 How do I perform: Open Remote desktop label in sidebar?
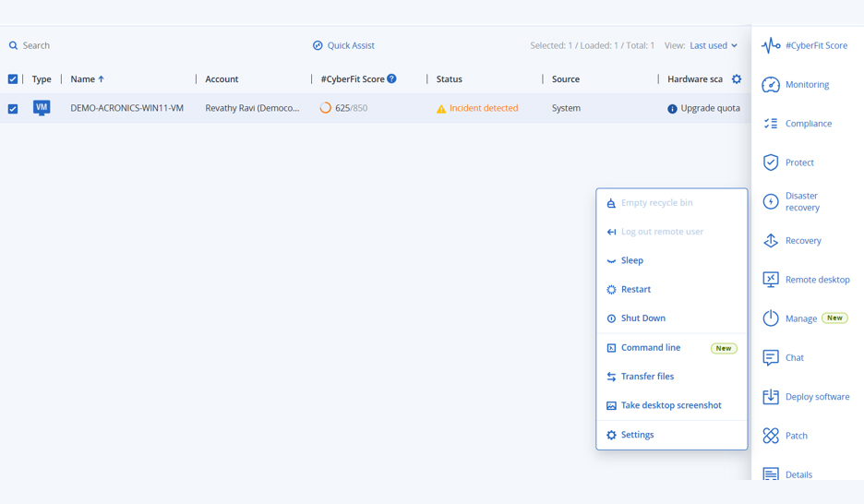click(817, 280)
